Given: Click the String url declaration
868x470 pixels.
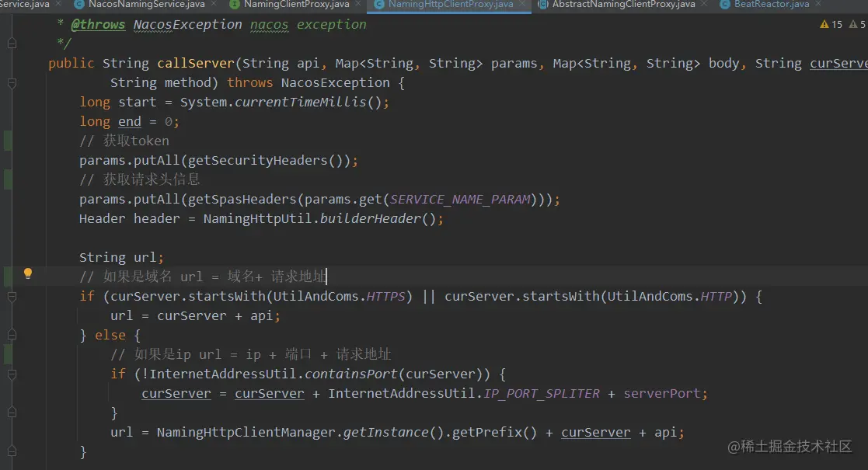Looking at the screenshot, I should pos(121,257).
